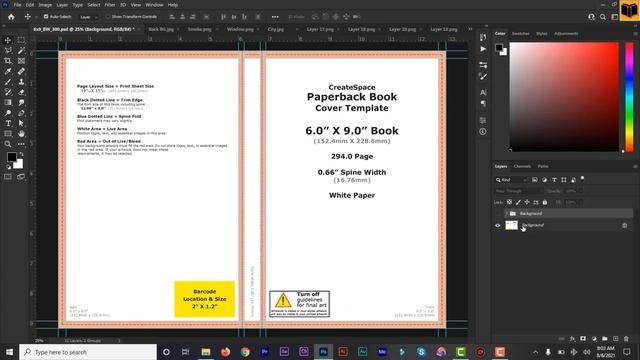The height and width of the screenshot is (360, 640).
Task: Show more document tabs with double arrow
Action: [x=470, y=29]
